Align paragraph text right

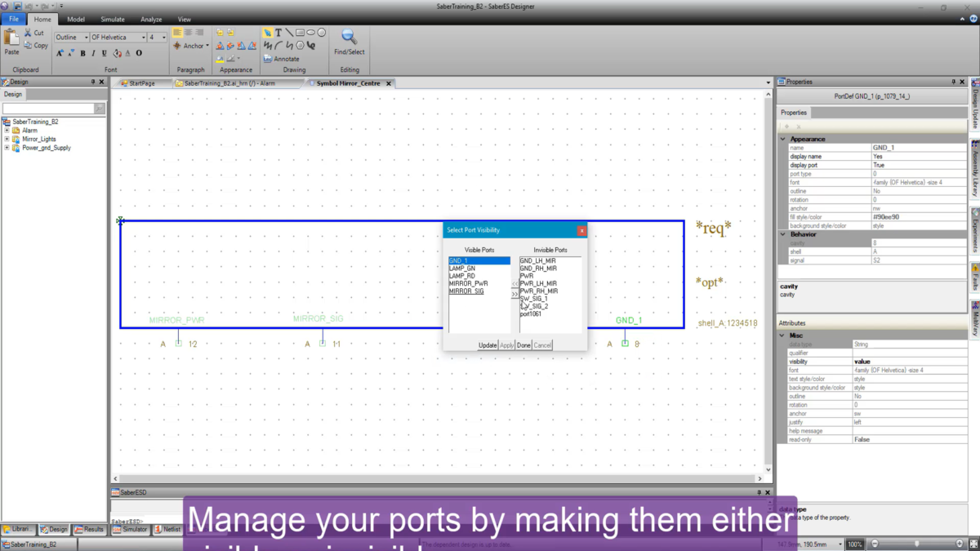(198, 33)
